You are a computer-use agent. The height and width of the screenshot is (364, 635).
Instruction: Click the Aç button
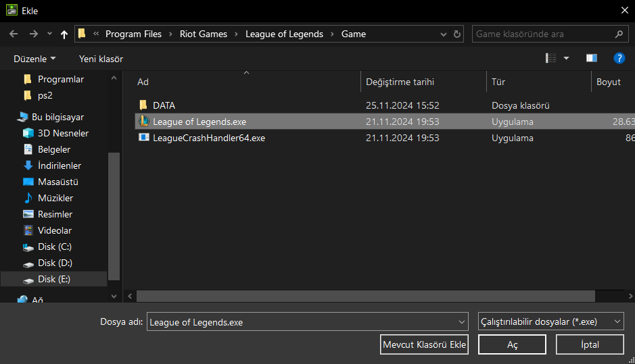[x=512, y=344]
